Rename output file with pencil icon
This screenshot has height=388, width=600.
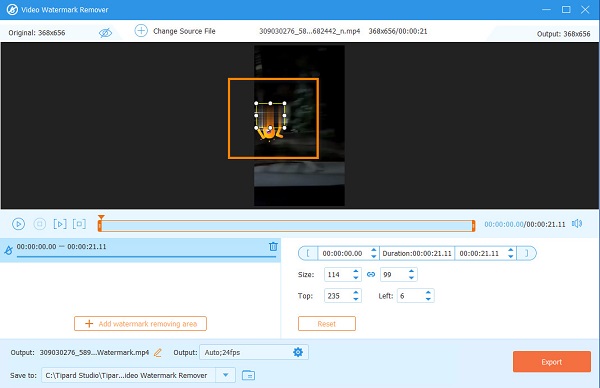(158, 352)
